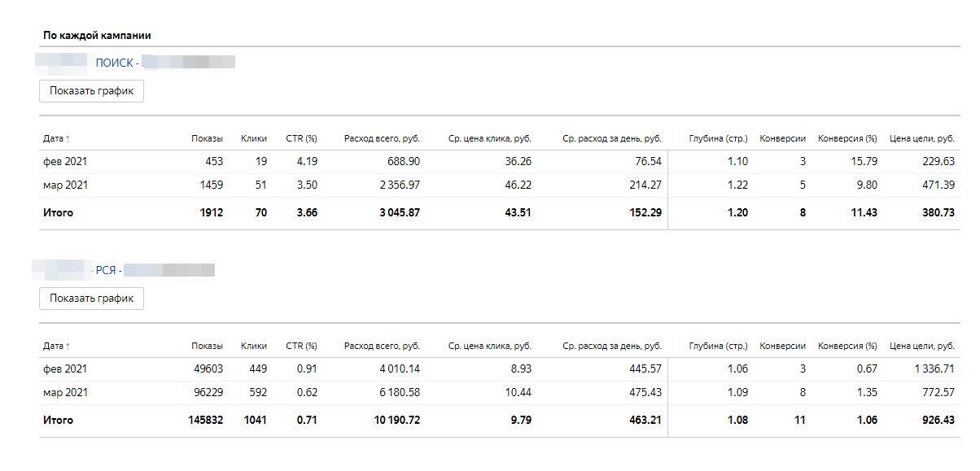Screen dimensions: 980x471
Task: Click Ср. расход за день header in РСЯ table
Action: coord(611,346)
